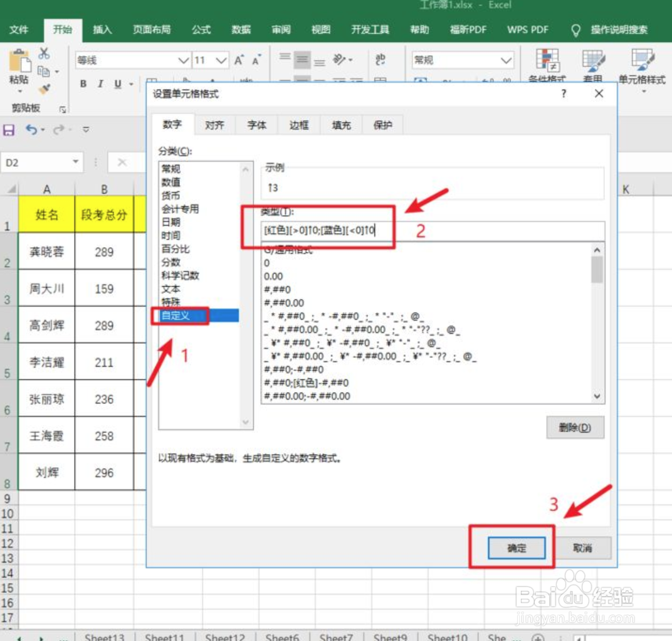Open the Name Box dropdown for D2
This screenshot has height=641, width=672.
pos(75,162)
